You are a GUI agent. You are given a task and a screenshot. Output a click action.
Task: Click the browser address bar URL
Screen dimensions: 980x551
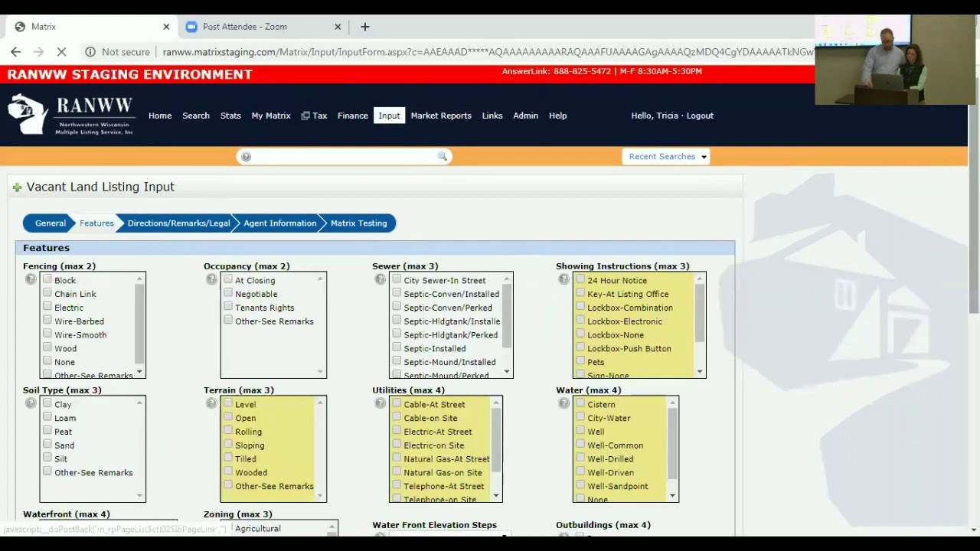(x=488, y=52)
